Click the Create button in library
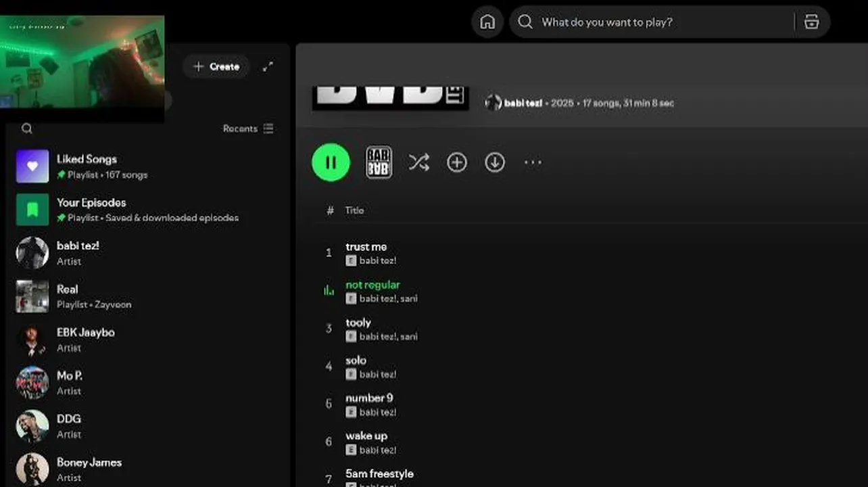The image size is (868, 487). [x=216, y=66]
